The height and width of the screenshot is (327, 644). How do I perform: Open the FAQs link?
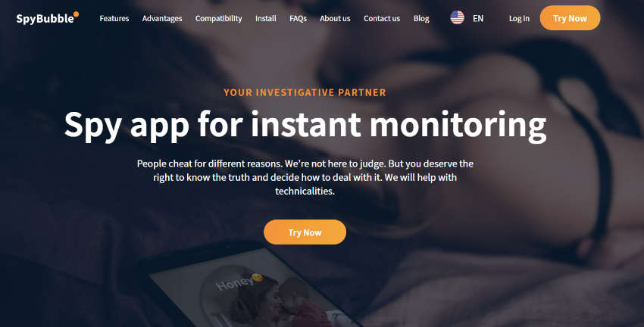tap(299, 18)
